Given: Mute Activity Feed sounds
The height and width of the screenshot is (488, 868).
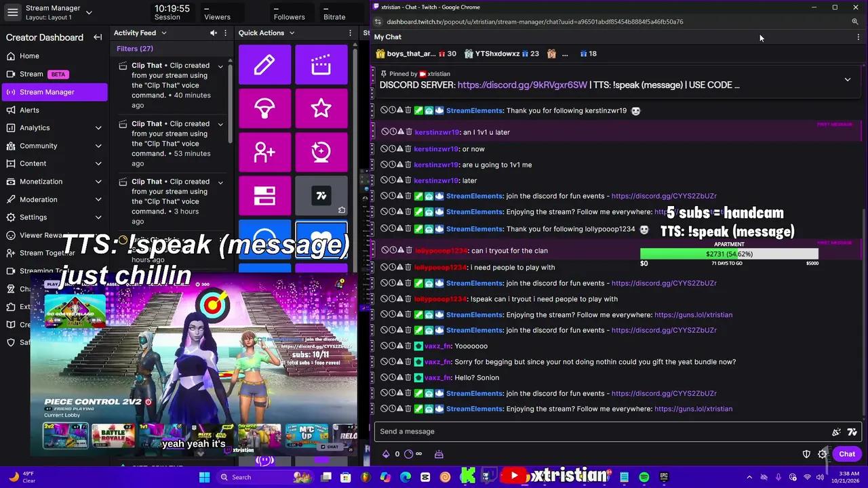Looking at the screenshot, I should pyautogui.click(x=214, y=33).
